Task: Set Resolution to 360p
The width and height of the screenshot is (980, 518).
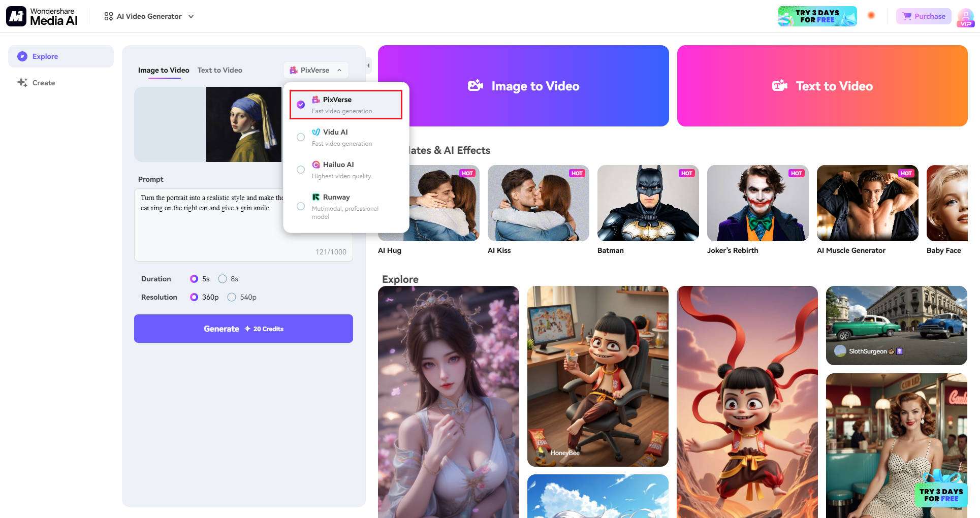Action: 194,297
